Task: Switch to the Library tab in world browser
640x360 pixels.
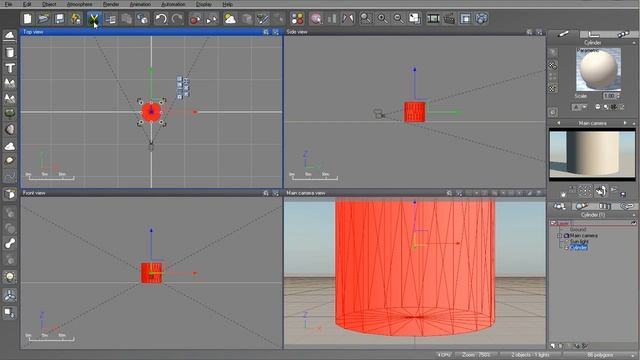Action: tap(604, 206)
